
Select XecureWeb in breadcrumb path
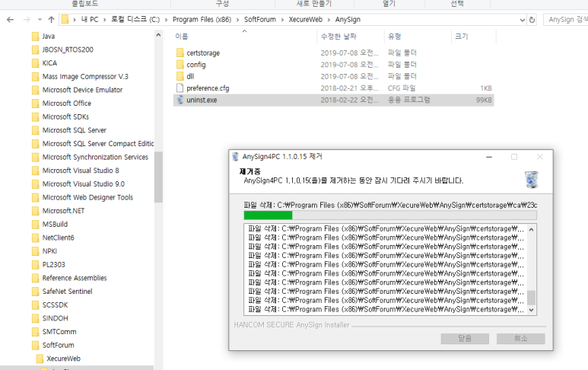305,20
